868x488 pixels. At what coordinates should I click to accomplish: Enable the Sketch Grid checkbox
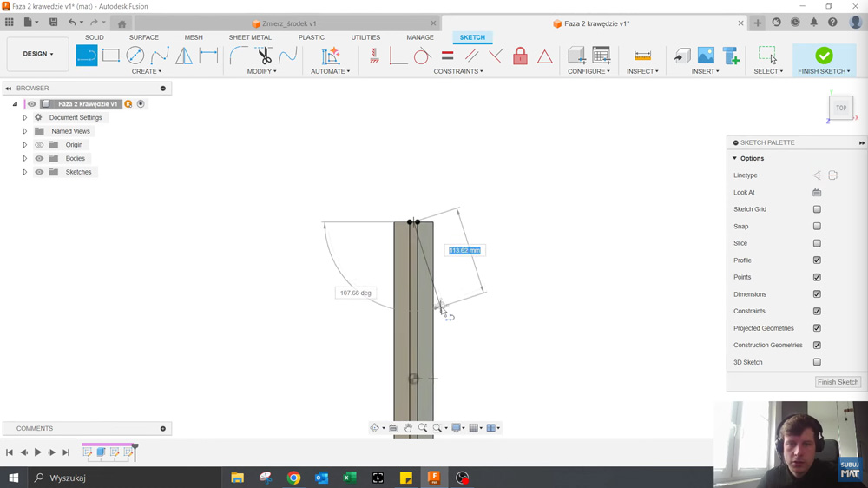point(817,209)
